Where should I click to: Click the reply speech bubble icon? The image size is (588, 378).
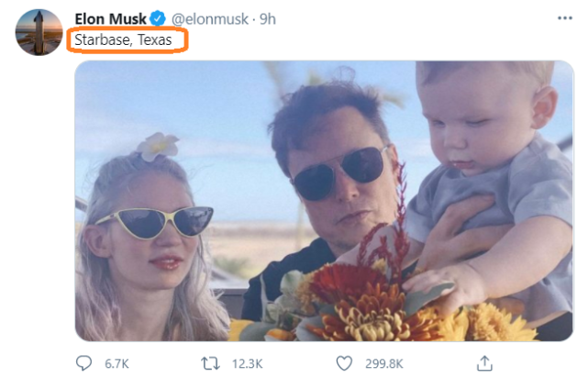(x=83, y=363)
